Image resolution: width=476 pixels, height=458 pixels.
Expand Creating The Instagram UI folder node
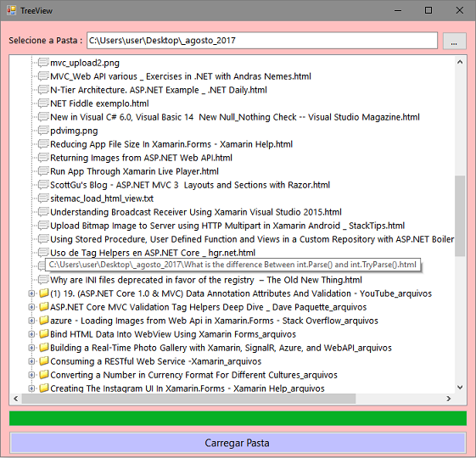[31, 388]
